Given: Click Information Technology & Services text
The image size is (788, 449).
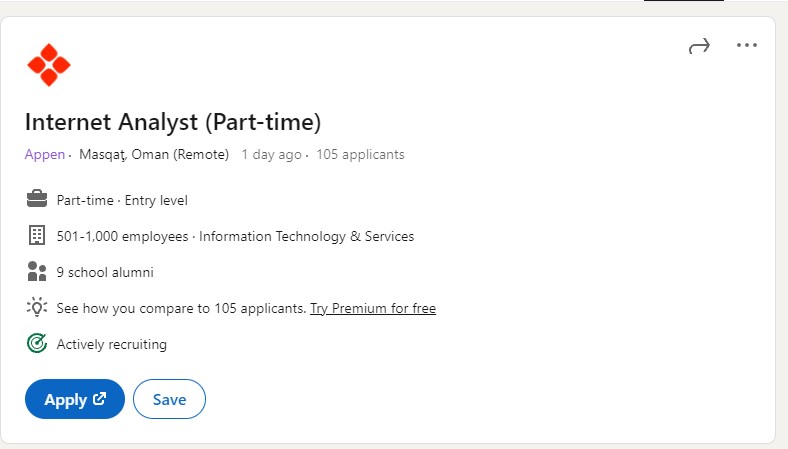Looking at the screenshot, I should tap(307, 236).
